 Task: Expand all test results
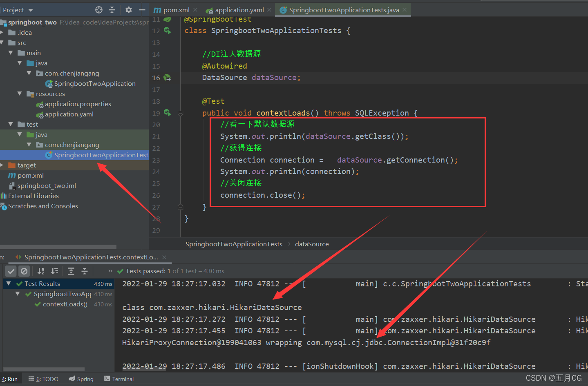71,271
